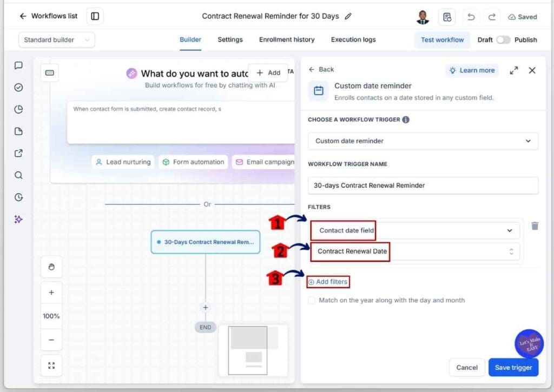Open the Custom date reminder dropdown

pos(423,141)
